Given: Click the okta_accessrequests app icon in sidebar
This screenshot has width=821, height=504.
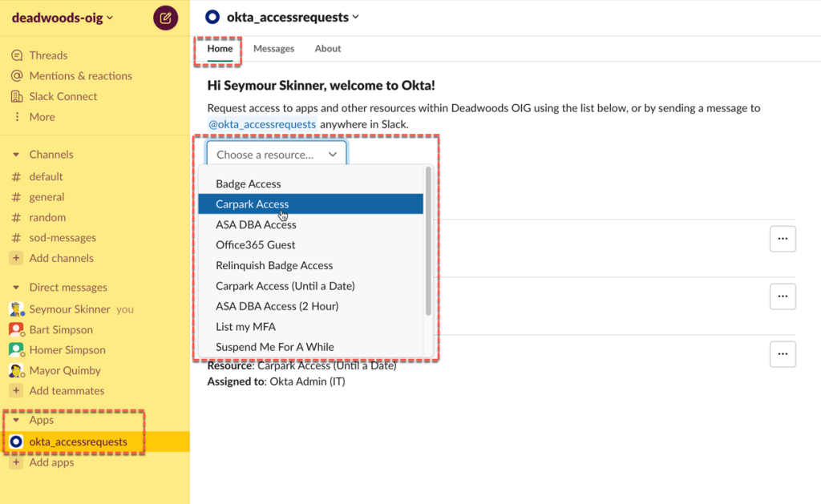Looking at the screenshot, I should click(16, 442).
